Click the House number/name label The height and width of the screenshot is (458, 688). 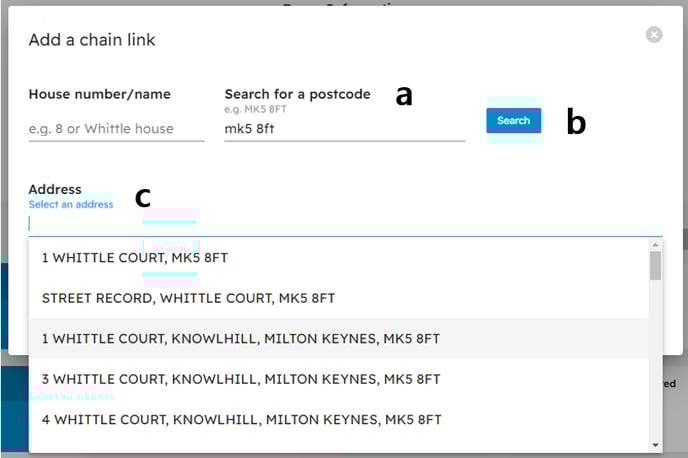coord(100,94)
